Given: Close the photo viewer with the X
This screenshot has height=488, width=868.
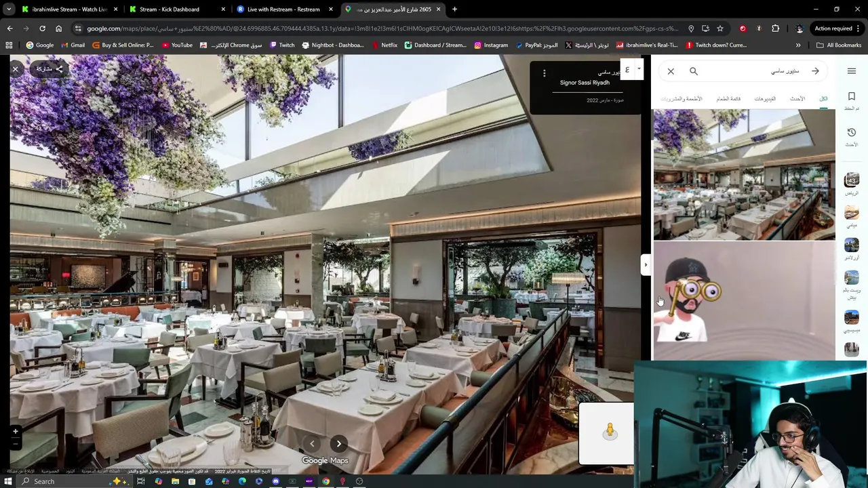Looking at the screenshot, I should coord(15,69).
